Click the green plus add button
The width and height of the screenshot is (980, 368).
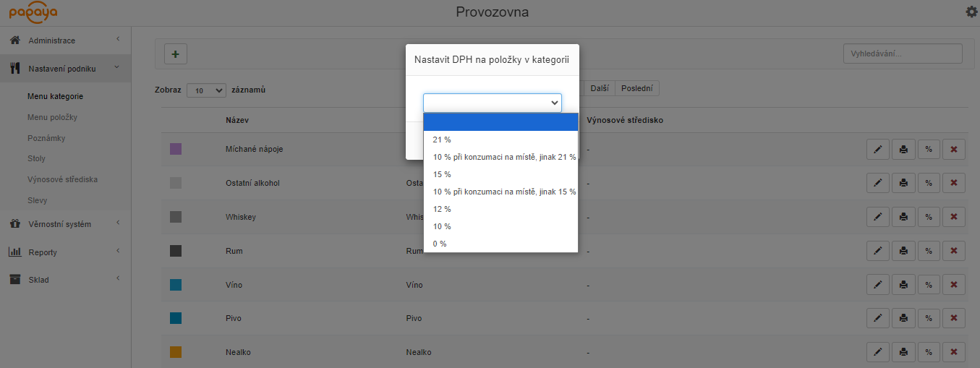pyautogui.click(x=176, y=54)
